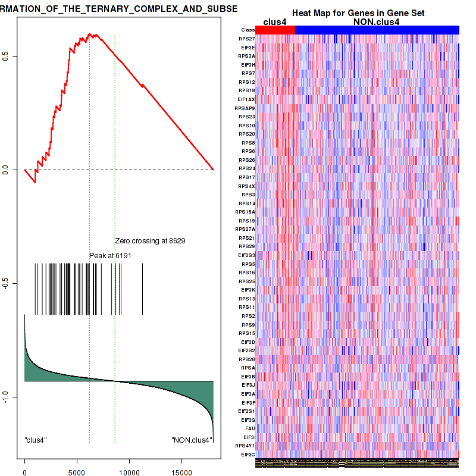The height and width of the screenshot is (476, 476).
Task: Click the 'Heat Map for Genes in Gene Set' title
Action: pyautogui.click(x=357, y=13)
